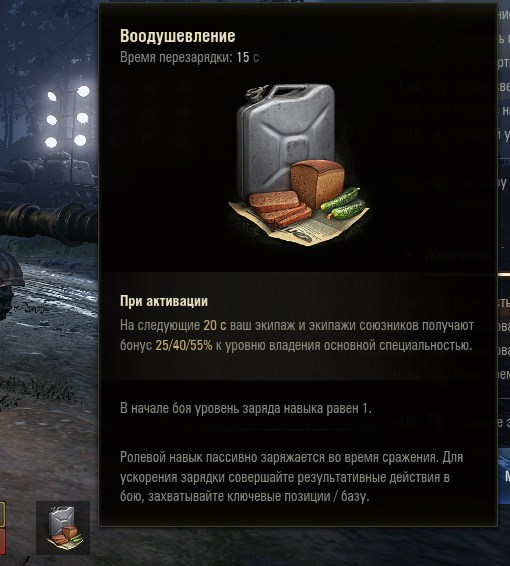
Task: Click the line about starting charge level 1
Action: (245, 408)
